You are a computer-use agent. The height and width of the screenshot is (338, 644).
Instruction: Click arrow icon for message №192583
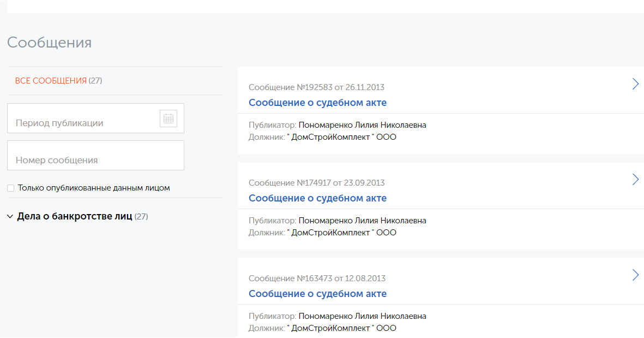tap(635, 84)
